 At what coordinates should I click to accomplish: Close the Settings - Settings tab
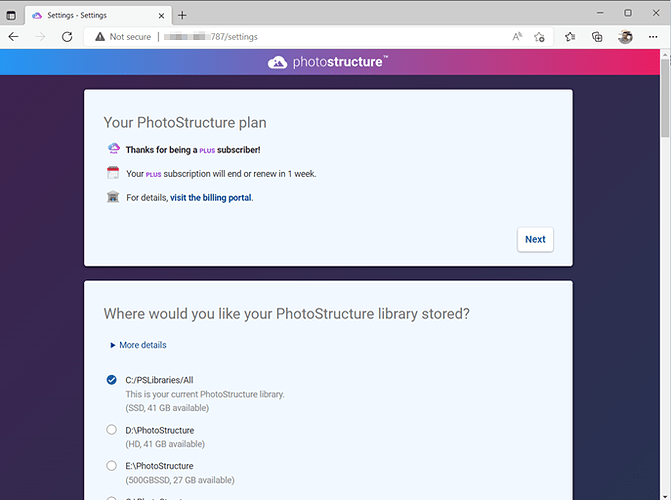(x=161, y=16)
